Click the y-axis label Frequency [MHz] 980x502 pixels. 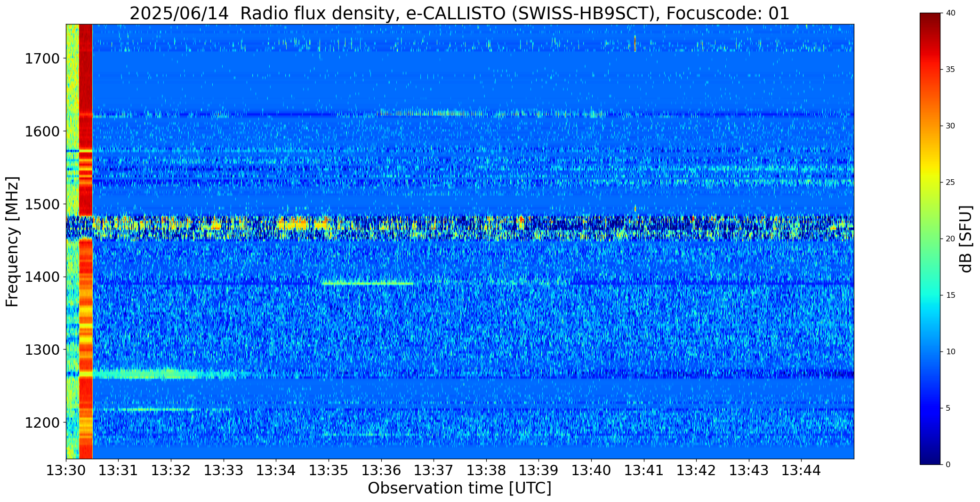(13, 241)
